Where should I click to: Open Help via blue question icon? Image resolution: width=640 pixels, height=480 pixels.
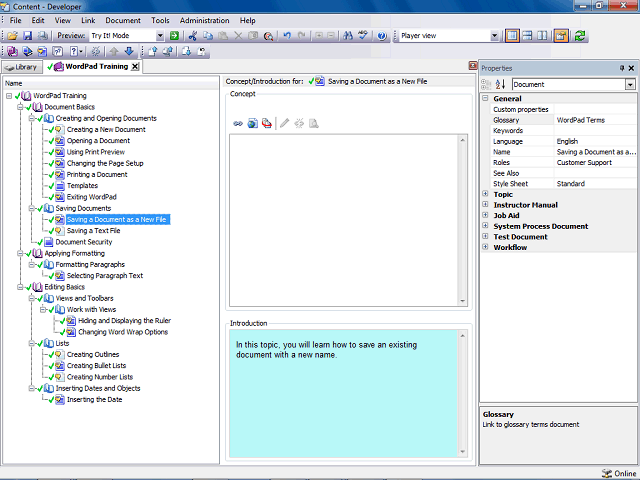click(x=382, y=36)
